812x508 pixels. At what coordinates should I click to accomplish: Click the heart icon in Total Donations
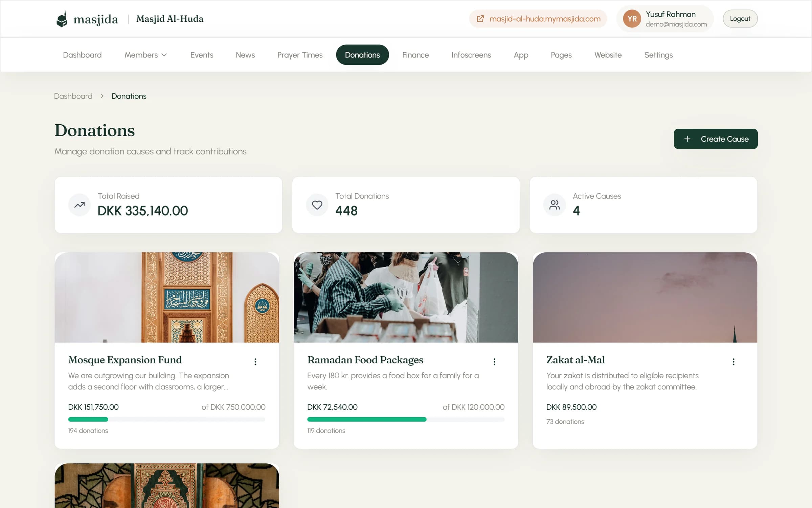point(317,205)
